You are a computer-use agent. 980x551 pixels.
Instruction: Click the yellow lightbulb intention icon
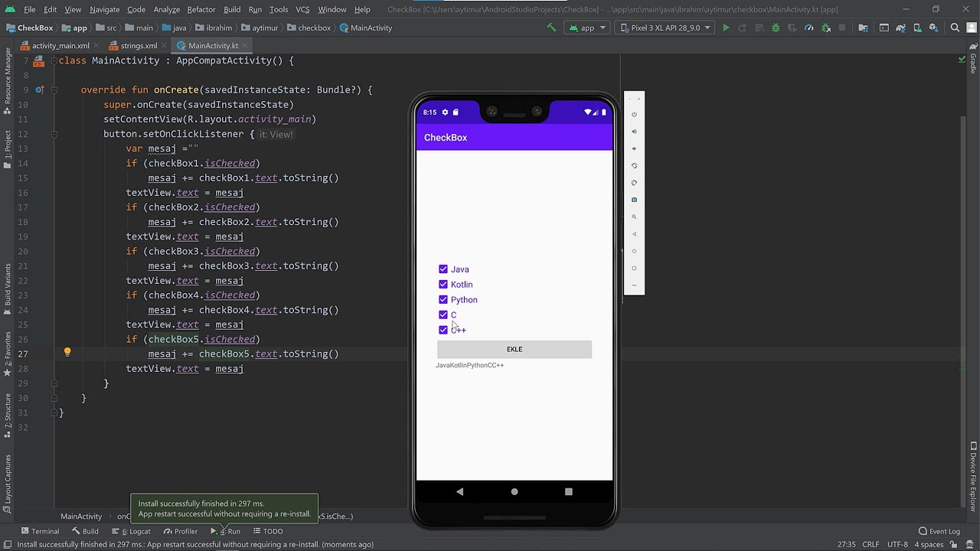67,353
